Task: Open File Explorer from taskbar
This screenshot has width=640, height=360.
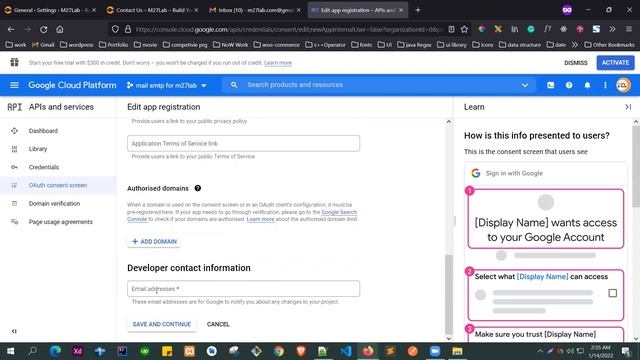Action: coord(457,351)
